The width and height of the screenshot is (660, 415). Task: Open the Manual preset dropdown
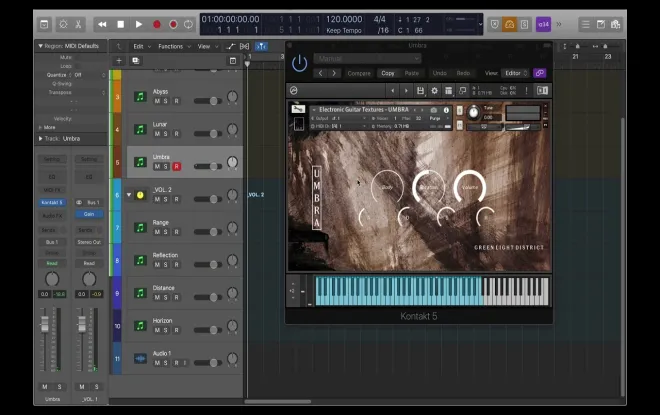coord(367,59)
